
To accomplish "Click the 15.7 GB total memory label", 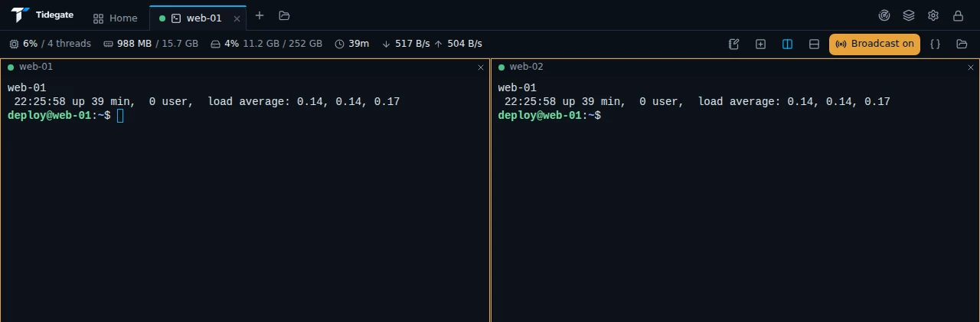I will click(180, 44).
